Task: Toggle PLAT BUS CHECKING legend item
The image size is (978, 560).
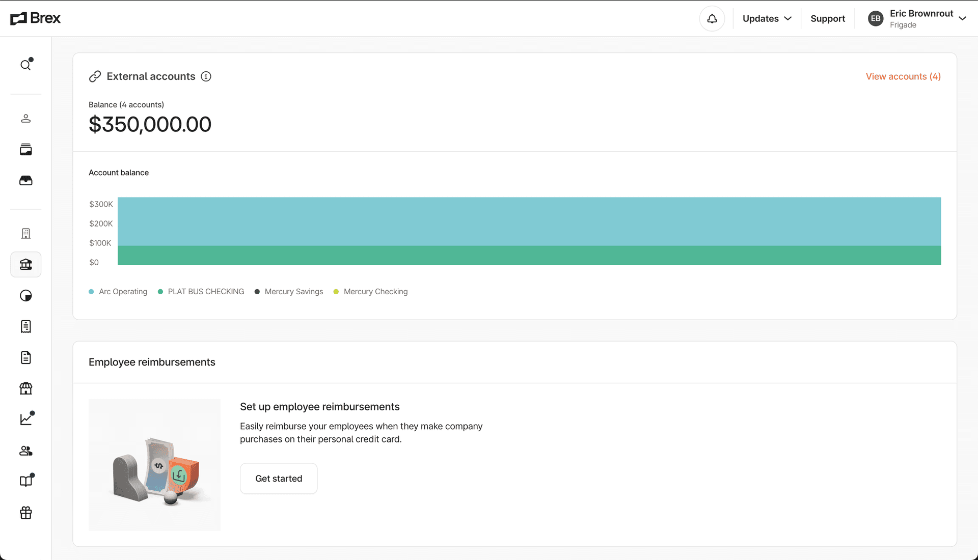Action: coord(201,292)
